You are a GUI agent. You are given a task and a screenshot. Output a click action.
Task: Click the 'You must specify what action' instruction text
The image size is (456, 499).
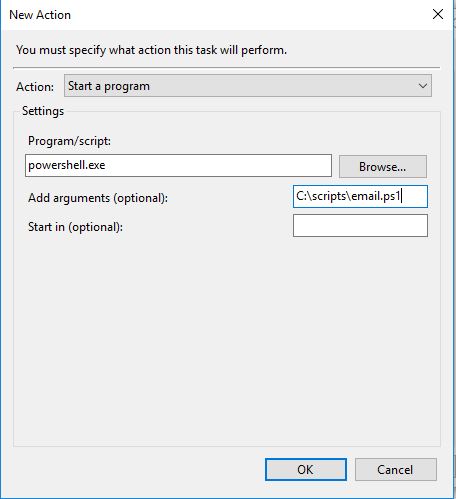[151, 50]
